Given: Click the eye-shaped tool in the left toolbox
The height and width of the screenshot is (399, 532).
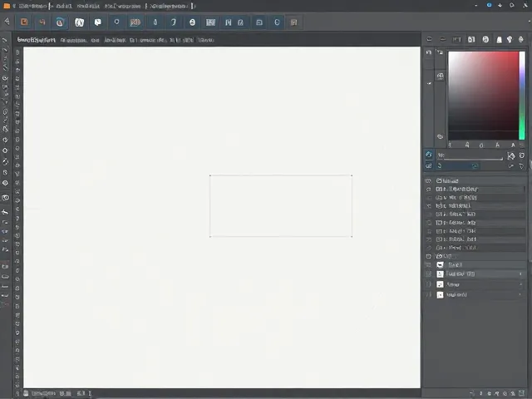Looking at the screenshot, I should 6,183.
